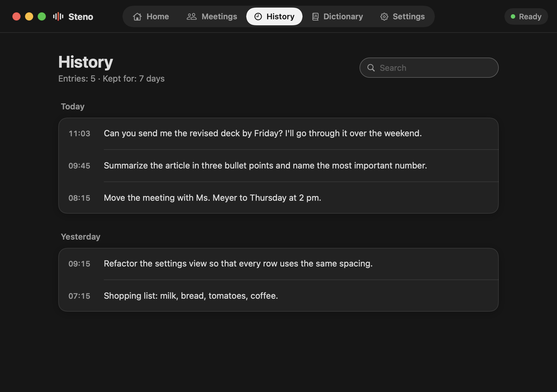Click the History clock icon
Viewport: 557px width, 392px height.
coord(258,16)
